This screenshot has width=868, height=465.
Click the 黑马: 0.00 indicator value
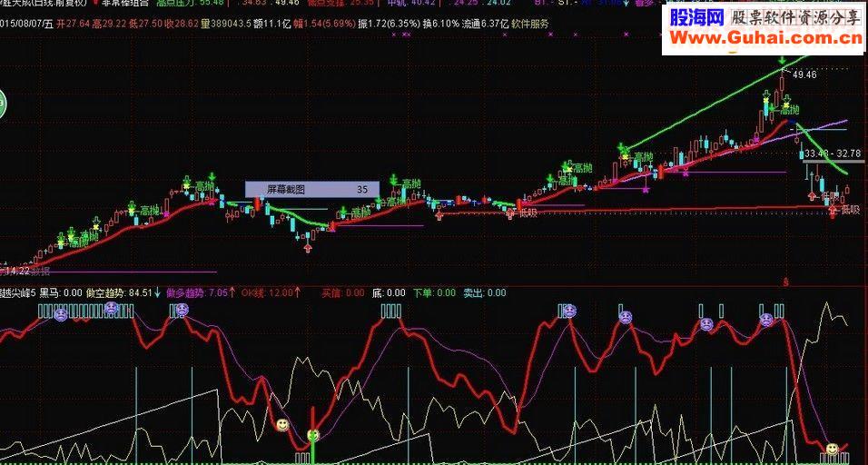[x=61, y=292]
